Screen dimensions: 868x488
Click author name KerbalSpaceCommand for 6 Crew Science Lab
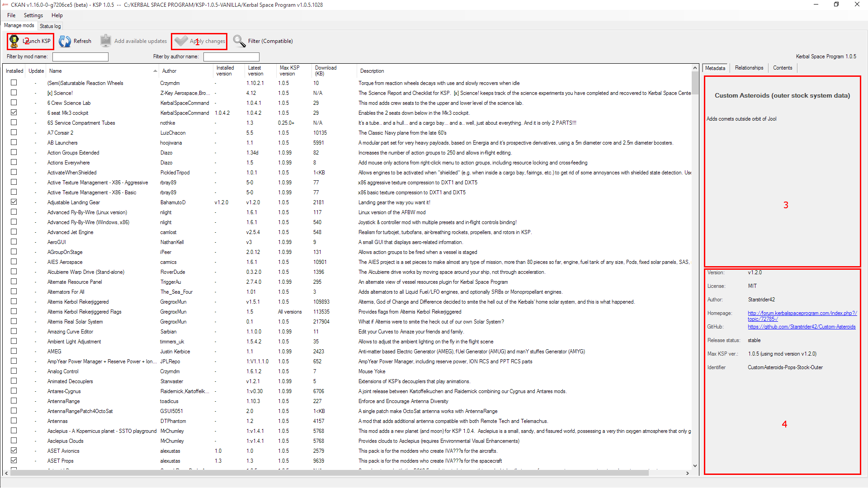coord(184,103)
